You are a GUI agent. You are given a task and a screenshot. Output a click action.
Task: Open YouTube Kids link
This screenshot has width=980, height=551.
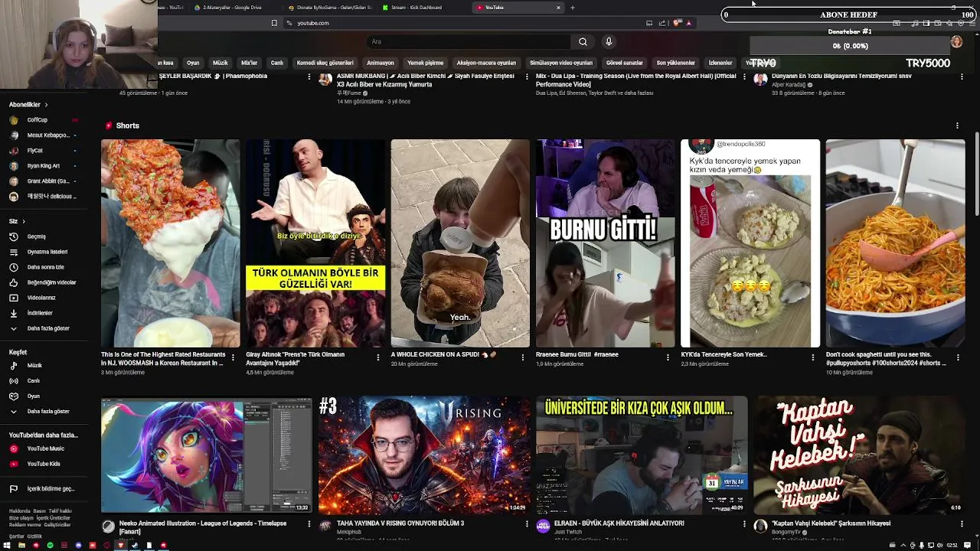[x=44, y=464]
